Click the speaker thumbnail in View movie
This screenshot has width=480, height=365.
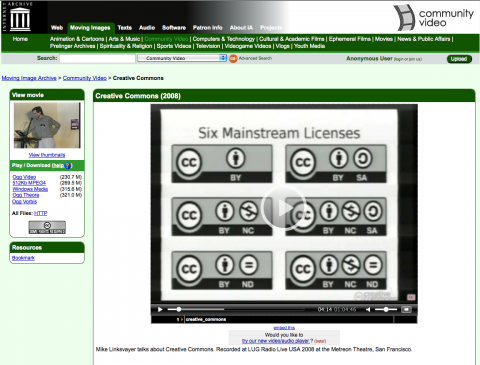47,125
